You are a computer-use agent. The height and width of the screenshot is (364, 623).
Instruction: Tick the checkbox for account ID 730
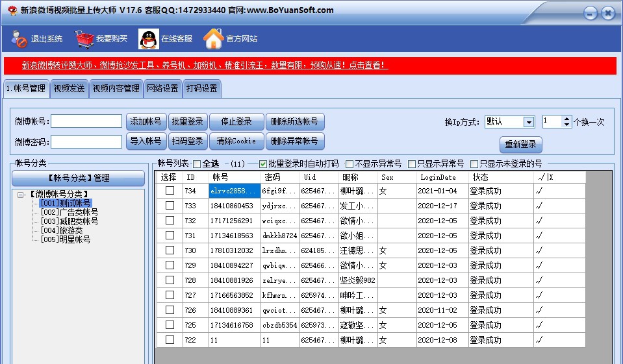[x=170, y=250]
